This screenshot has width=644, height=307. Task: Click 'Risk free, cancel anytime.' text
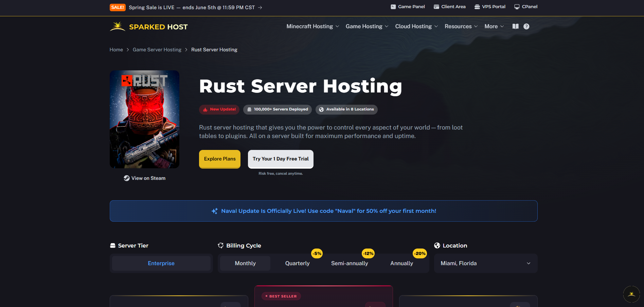[281, 174]
